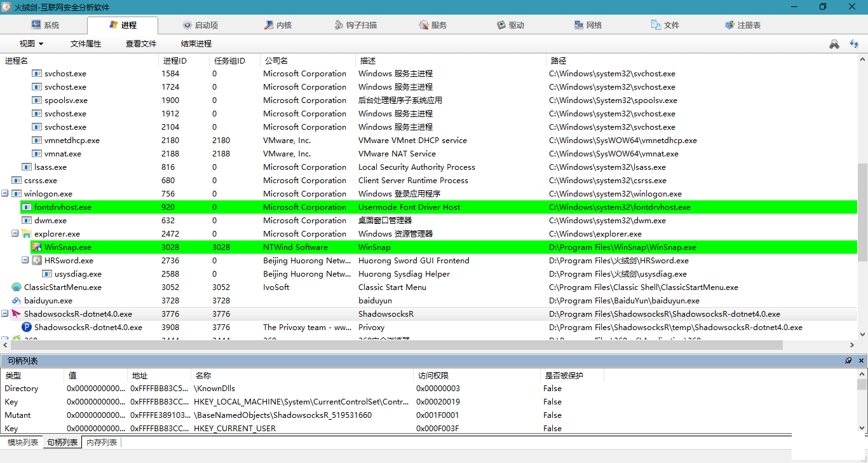Screen dimensions: 868x463
Task: Click the 结束进程 end process button
Action: [196, 44]
